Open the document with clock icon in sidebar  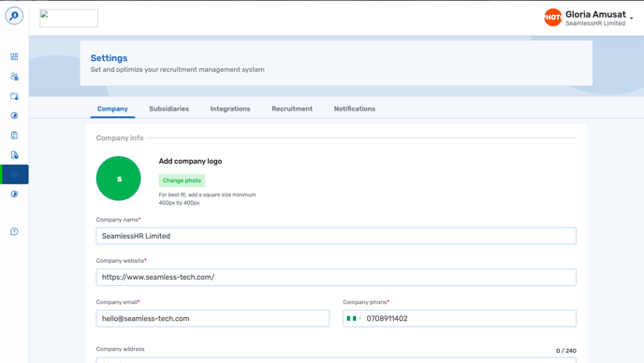coord(14,154)
